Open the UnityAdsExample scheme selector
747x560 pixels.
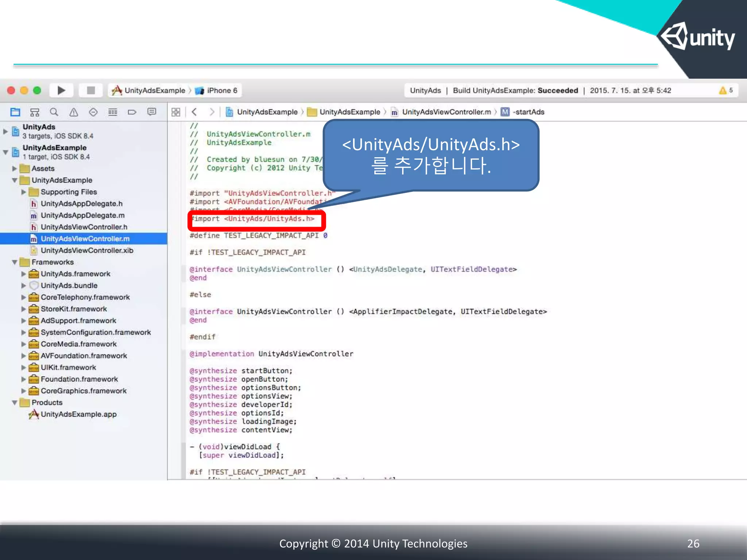(148, 90)
